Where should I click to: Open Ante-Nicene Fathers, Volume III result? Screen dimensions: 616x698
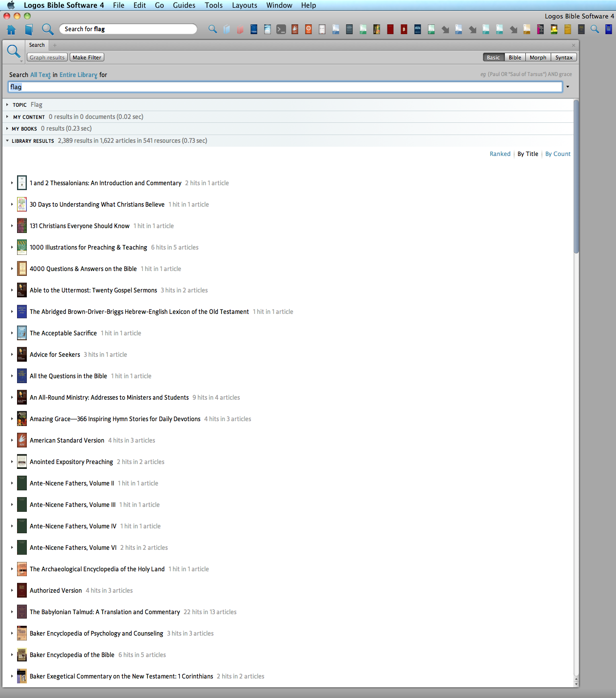(73, 505)
